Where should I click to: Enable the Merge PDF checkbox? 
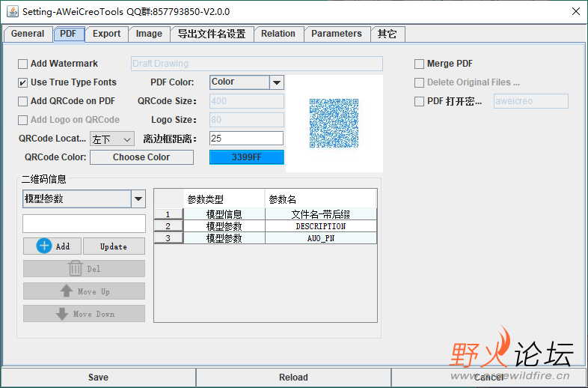(419, 64)
